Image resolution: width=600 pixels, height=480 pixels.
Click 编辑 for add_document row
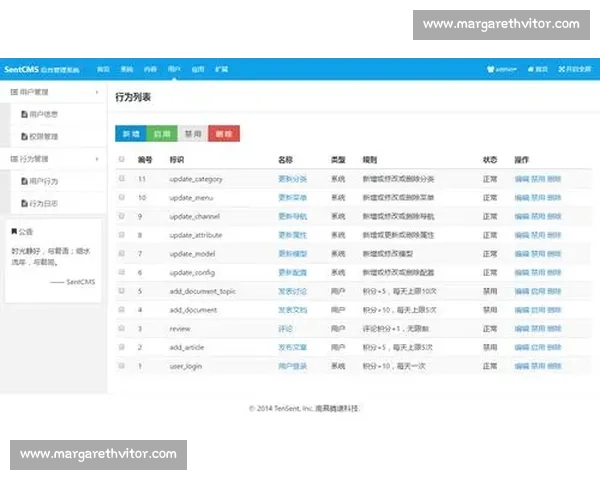tap(522, 310)
